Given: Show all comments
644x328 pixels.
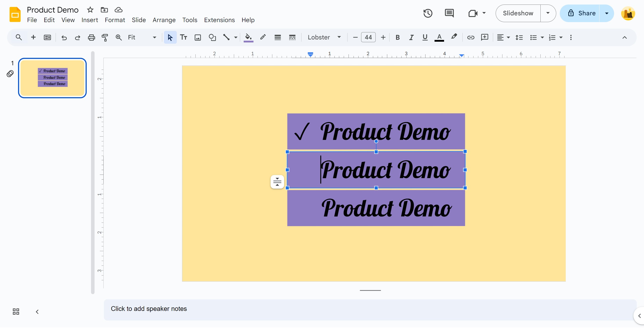Looking at the screenshot, I should [449, 13].
